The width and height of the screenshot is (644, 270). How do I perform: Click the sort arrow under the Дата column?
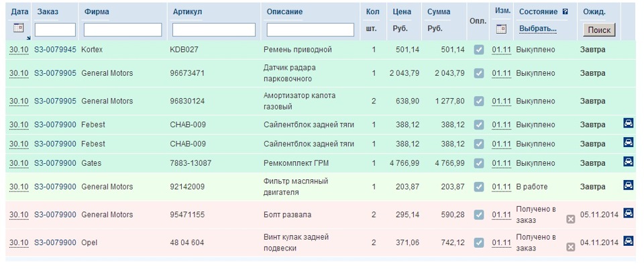[28, 38]
